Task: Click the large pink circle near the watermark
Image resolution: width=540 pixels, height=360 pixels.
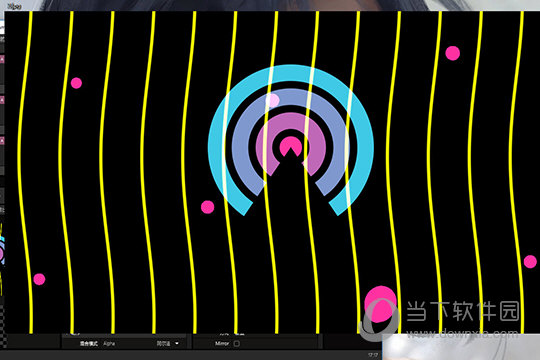Action: click(x=381, y=304)
